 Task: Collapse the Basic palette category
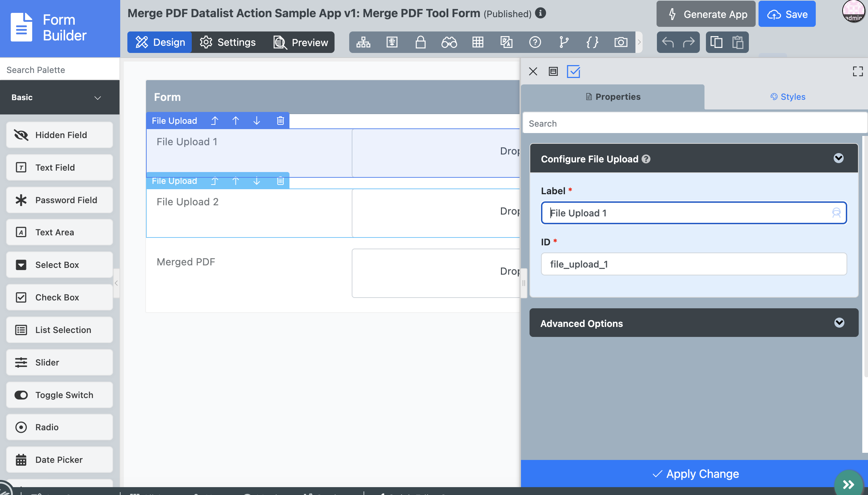97,97
